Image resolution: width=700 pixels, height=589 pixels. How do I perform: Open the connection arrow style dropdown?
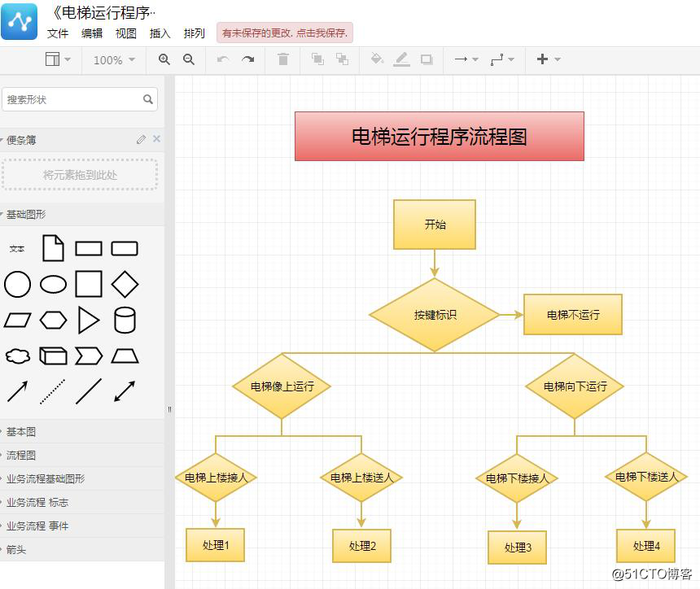click(466, 59)
